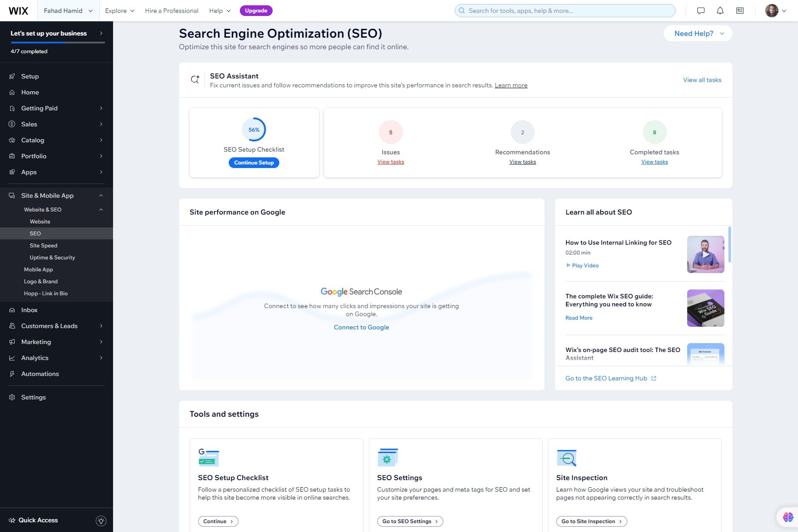
Task: Click the Continue Setup button
Action: (254, 163)
